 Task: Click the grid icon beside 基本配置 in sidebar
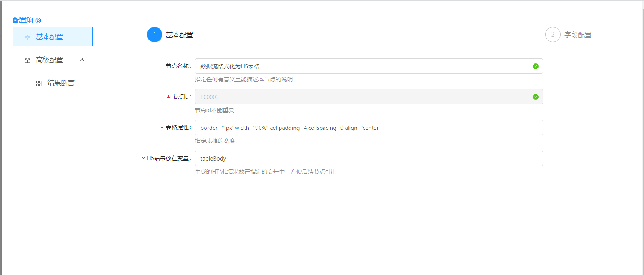pos(27,37)
